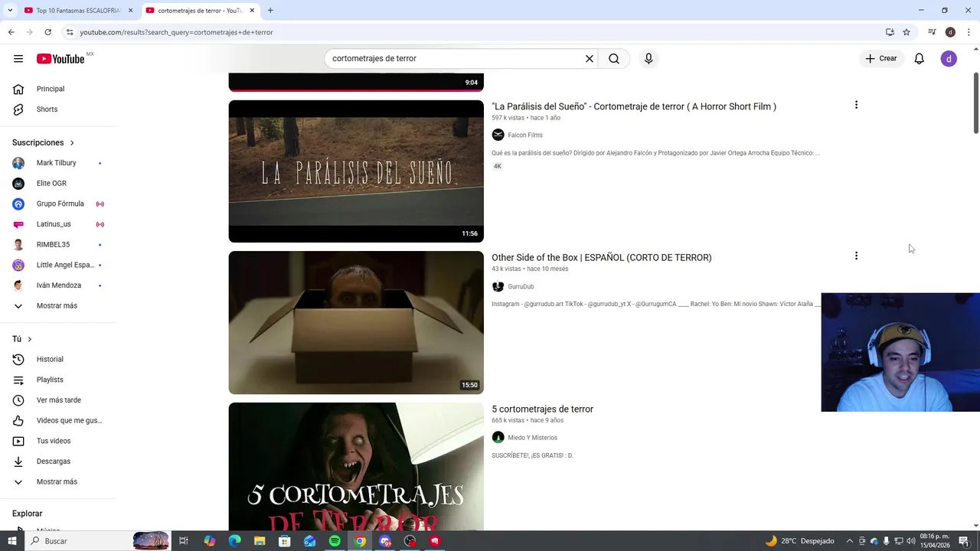Expand Mostrar más under subscriptions
Viewport: 980px width, 551px height.
point(58,306)
